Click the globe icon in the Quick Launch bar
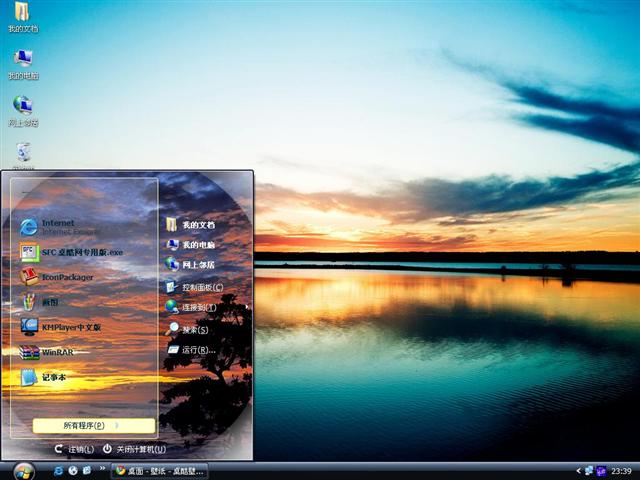The width and height of the screenshot is (640, 480). click(x=73, y=471)
